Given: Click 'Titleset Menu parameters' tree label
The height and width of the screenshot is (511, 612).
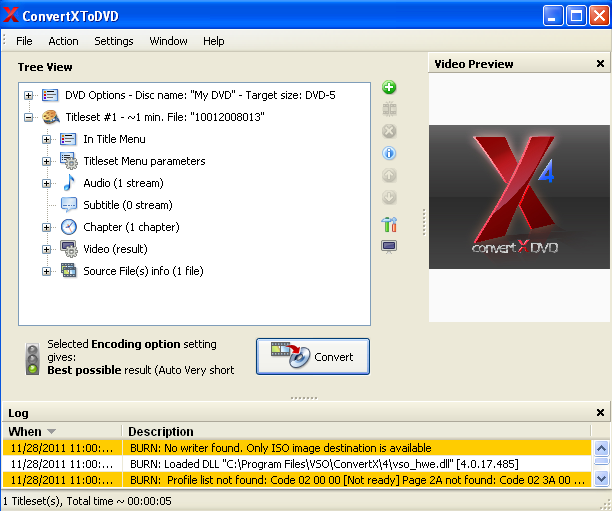Looking at the screenshot, I should (x=144, y=161).
